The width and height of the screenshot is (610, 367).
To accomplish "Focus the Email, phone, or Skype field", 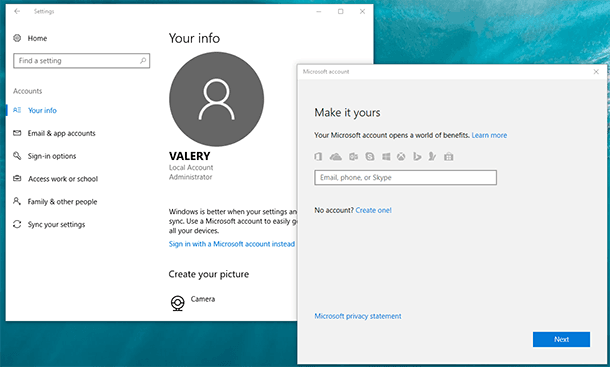I will click(405, 177).
